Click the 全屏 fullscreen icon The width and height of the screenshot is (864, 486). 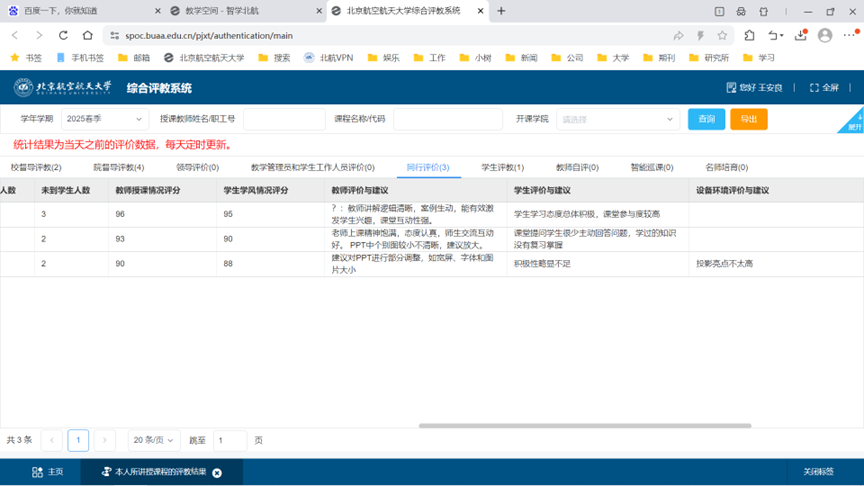pyautogui.click(x=814, y=88)
